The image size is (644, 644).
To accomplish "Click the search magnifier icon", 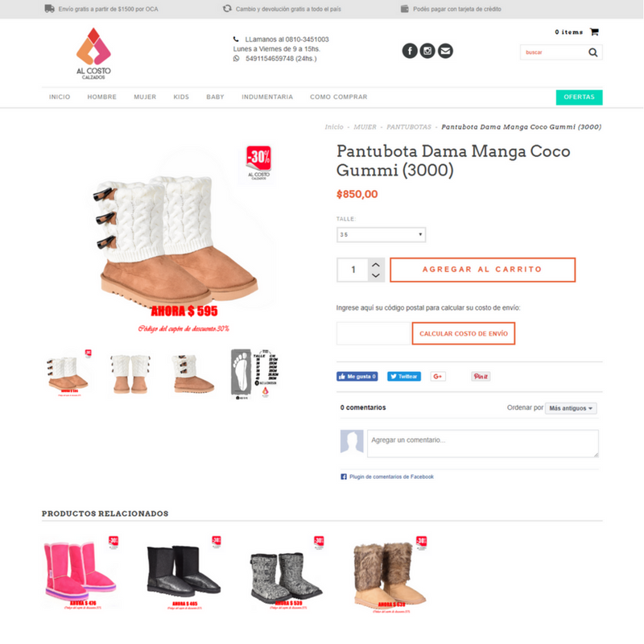I will [592, 52].
